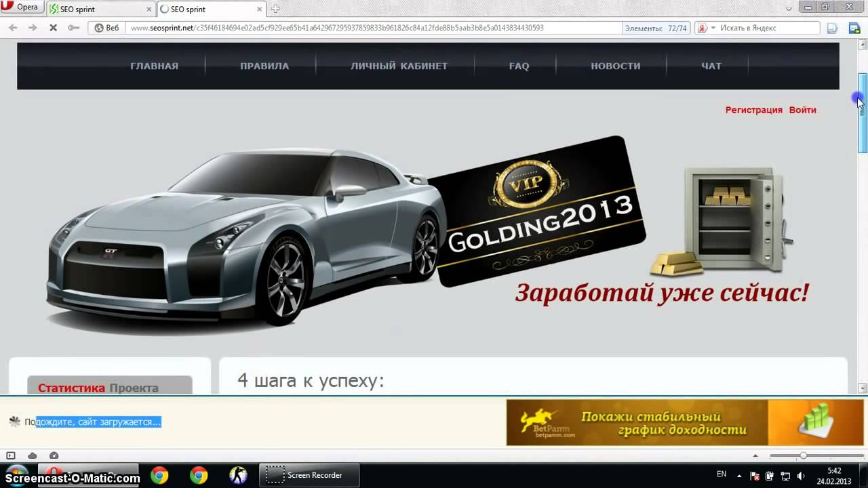Click the Статистика Проекта panel header

110,385
